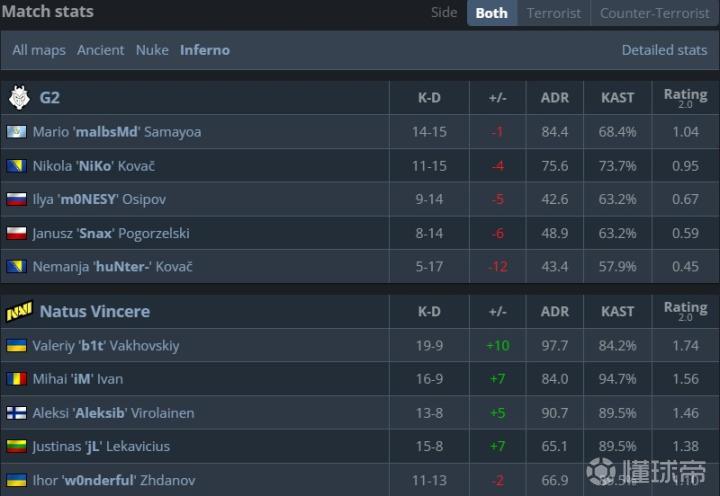Click the Lithuanian flag next to jL
Screen dimensions: 720x496
[16, 447]
